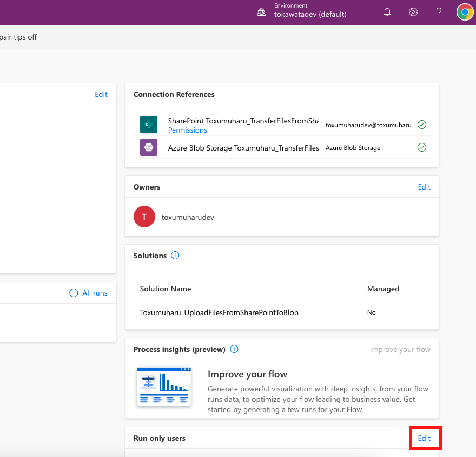
Task: Open the notifications bell
Action: click(387, 11)
